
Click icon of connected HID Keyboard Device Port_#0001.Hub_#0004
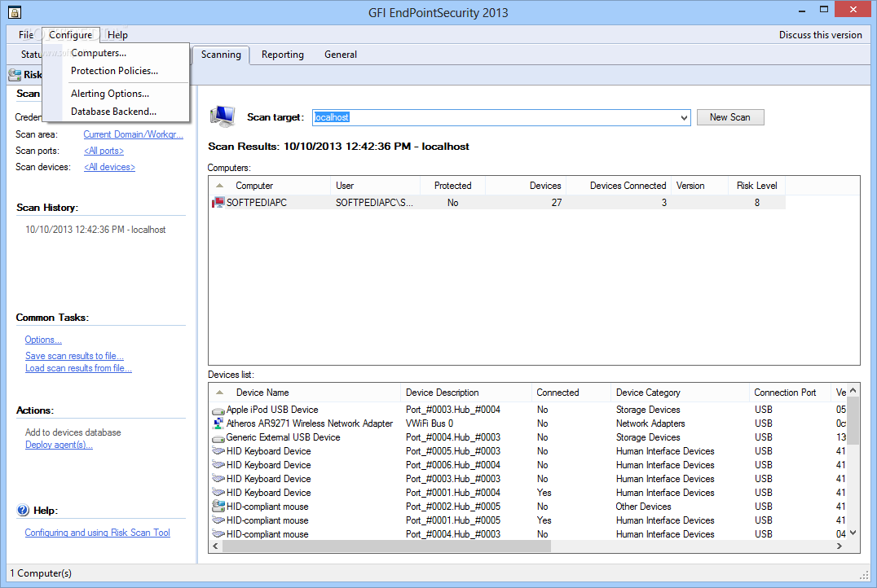pyautogui.click(x=218, y=493)
